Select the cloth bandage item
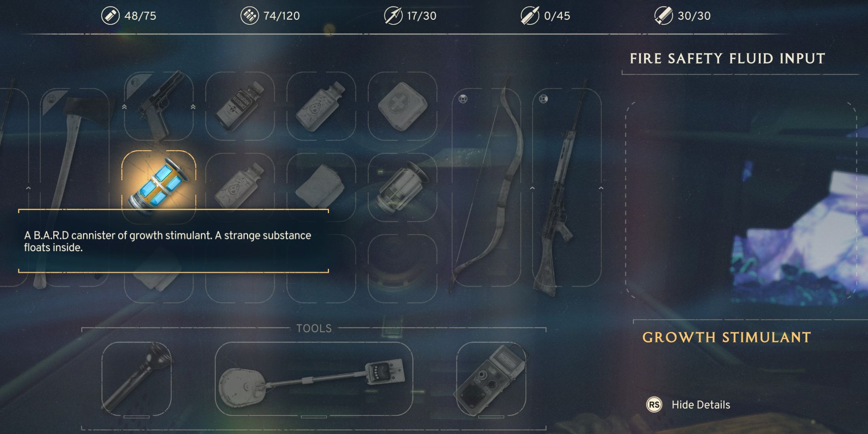This screenshot has width=868, height=434. (x=321, y=187)
